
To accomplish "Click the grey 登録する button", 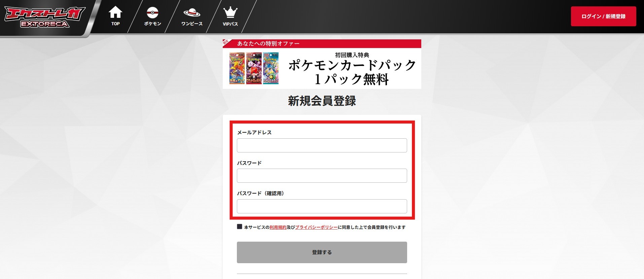I will coord(322,252).
